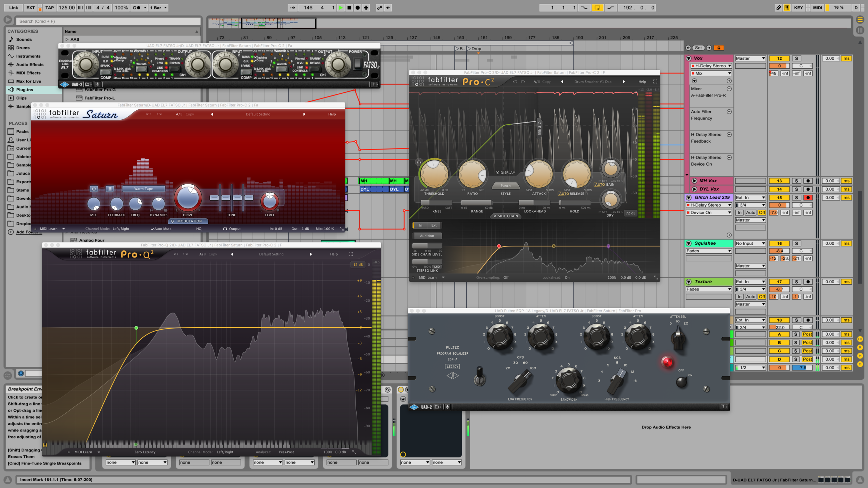
Task: Click Saturn Output headphone icon
Action: click(225, 229)
